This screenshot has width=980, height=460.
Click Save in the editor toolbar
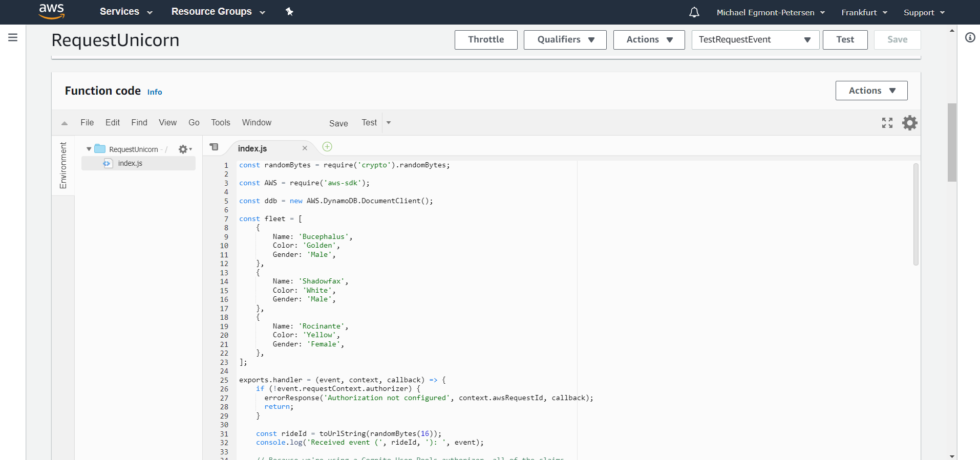(x=338, y=123)
